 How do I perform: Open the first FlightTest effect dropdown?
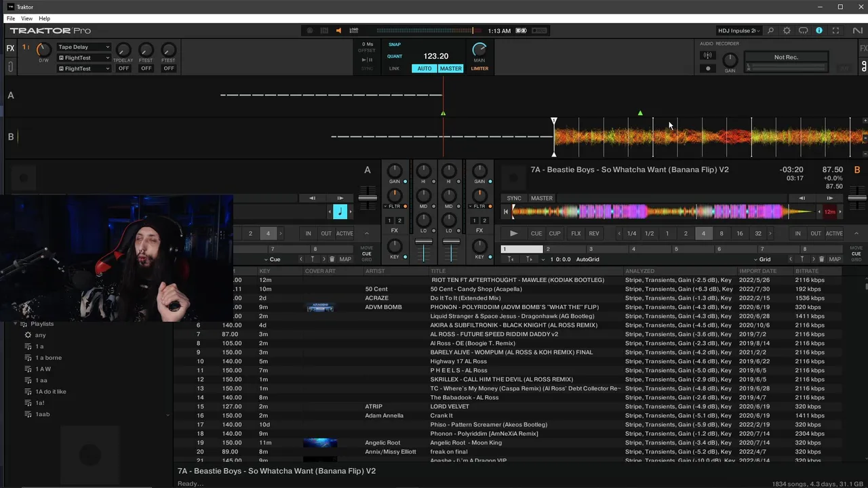point(83,58)
